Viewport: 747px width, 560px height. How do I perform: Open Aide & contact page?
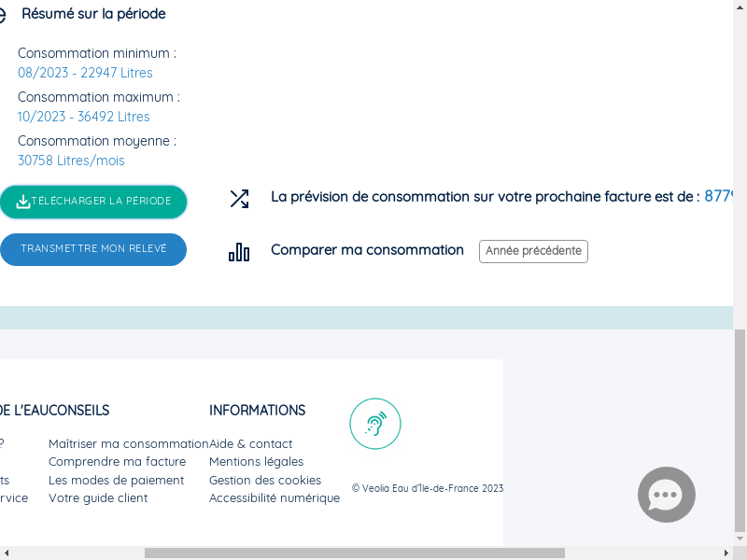click(250, 444)
